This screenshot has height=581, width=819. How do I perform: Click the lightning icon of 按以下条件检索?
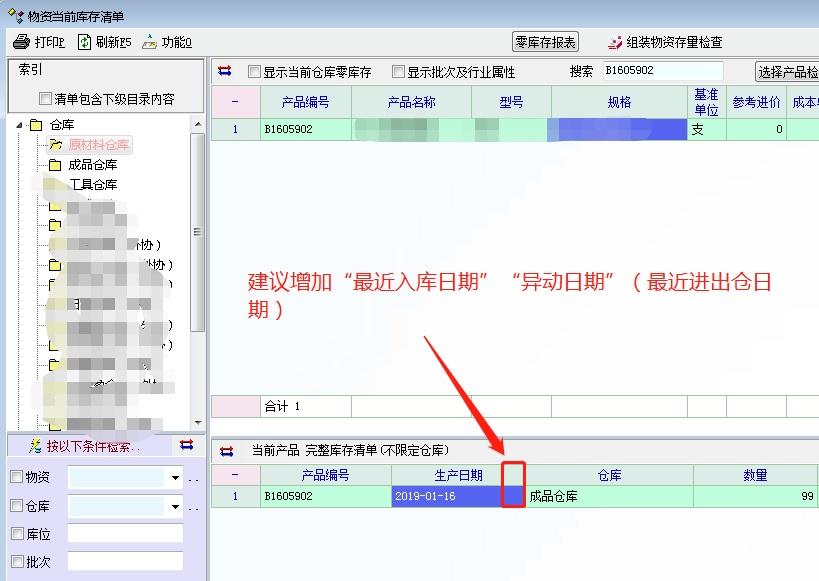click(35, 445)
